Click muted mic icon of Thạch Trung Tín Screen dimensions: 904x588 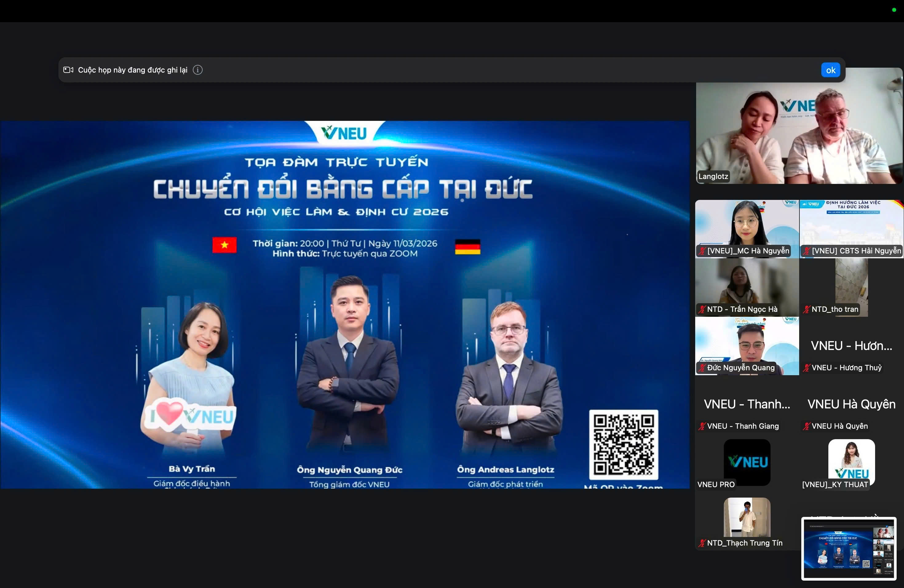tap(702, 543)
